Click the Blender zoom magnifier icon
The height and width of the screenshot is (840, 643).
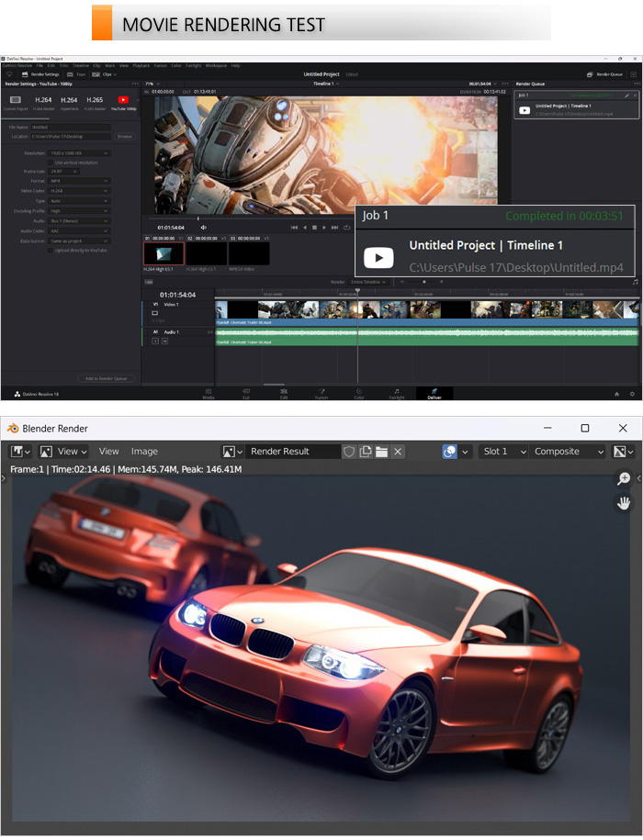(624, 479)
